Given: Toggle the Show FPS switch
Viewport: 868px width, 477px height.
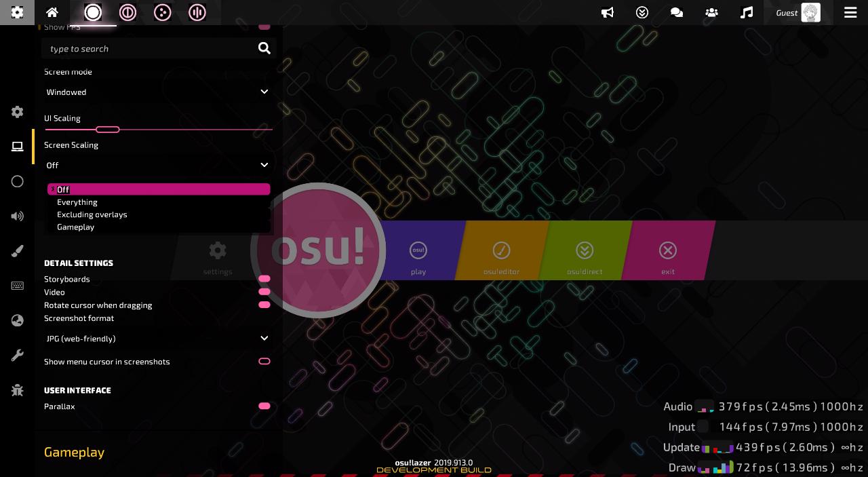Looking at the screenshot, I should pos(264,27).
